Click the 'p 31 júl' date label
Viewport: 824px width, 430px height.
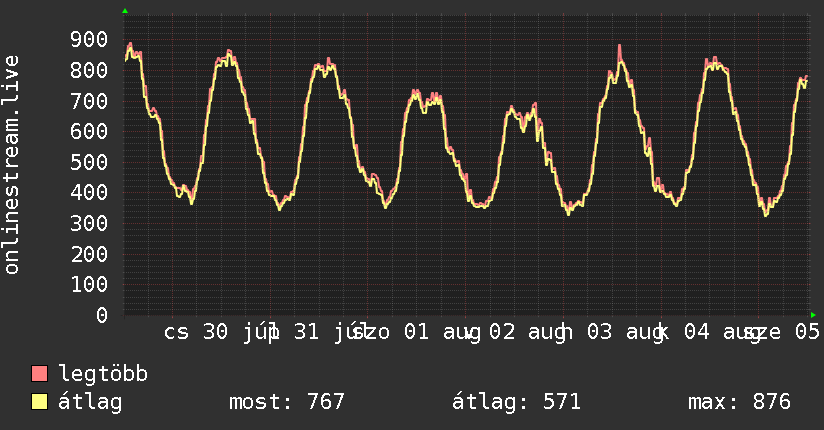point(318,332)
